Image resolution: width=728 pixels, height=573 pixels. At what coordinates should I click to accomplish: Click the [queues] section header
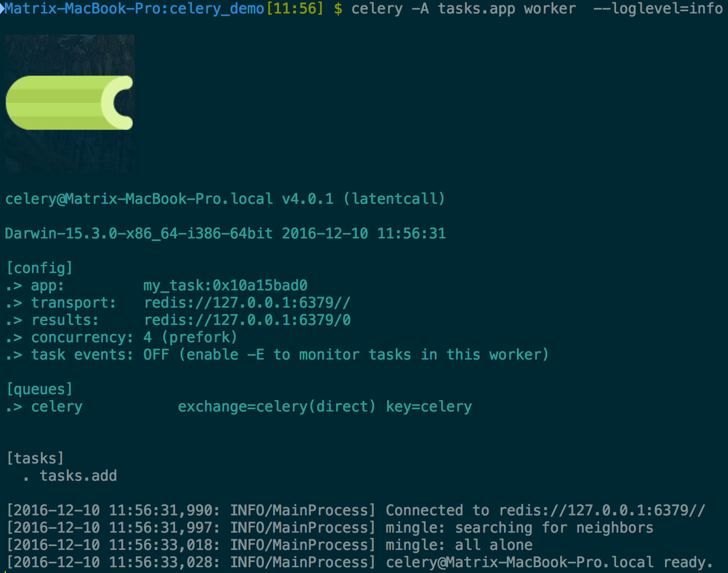[39, 389]
